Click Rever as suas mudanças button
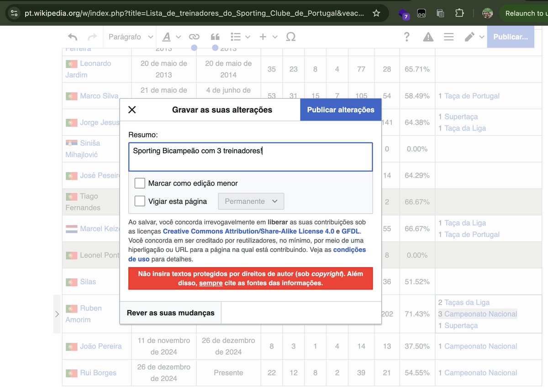Screen dimensions: 548x392 pyautogui.click(x=170, y=313)
